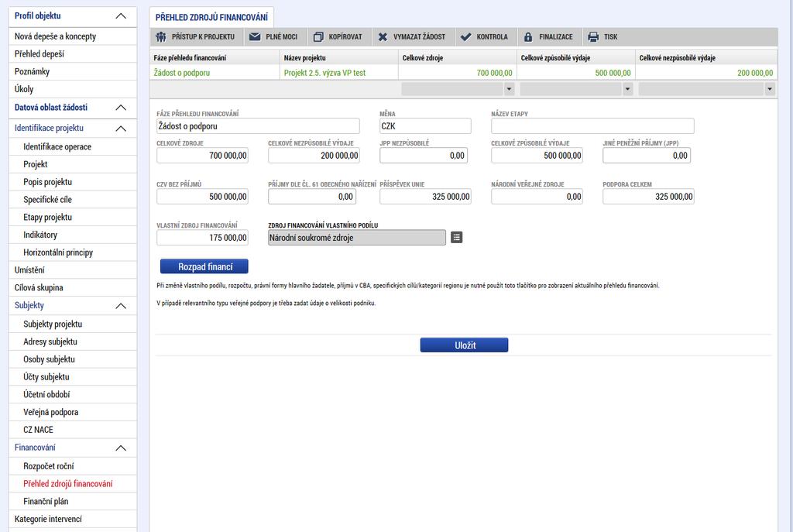Click the Tisk printer icon
793x532 pixels.
593,37
